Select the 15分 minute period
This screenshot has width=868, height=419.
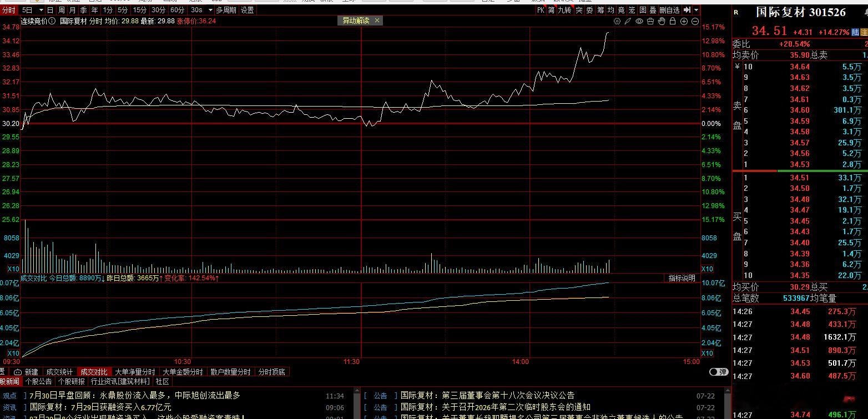coord(140,10)
